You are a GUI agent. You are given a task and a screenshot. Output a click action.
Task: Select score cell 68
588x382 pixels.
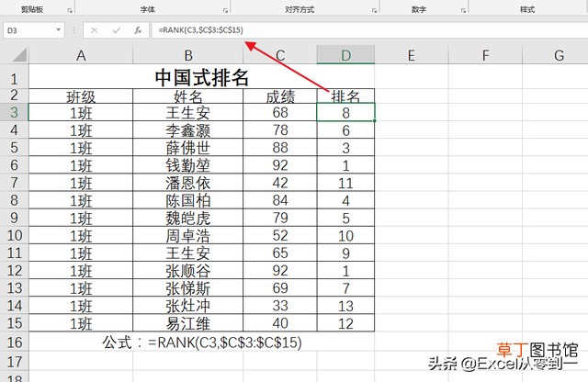(280, 112)
